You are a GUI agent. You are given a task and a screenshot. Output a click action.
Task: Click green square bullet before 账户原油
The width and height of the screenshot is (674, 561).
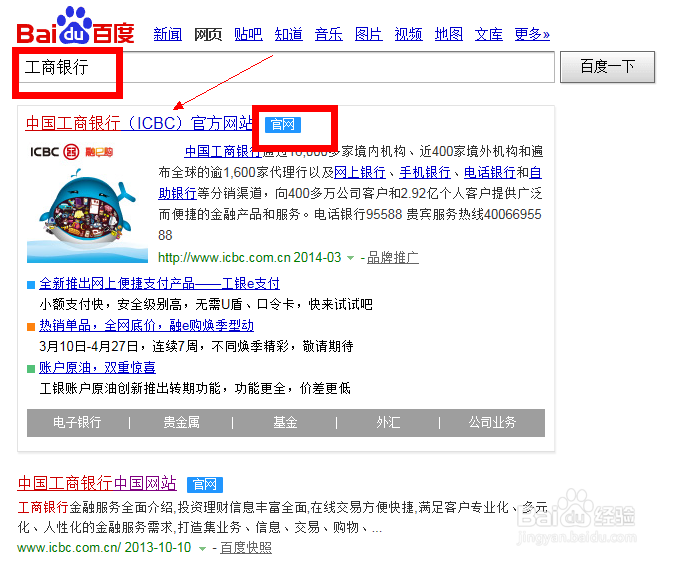31,369
